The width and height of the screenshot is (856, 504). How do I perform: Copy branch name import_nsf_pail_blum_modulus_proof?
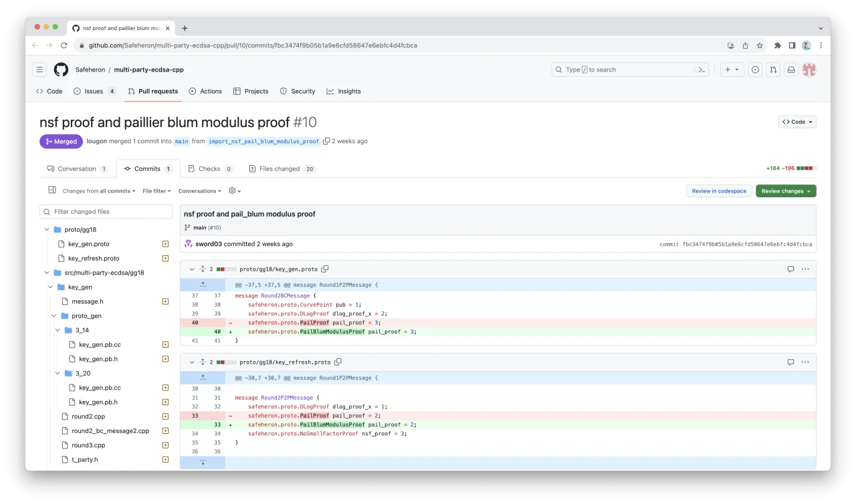[x=326, y=141]
